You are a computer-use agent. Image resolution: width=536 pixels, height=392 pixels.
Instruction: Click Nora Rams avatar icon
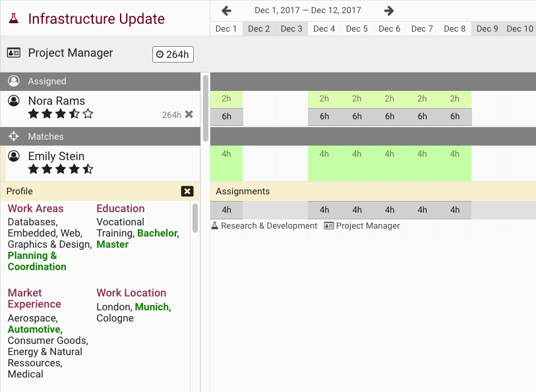pyautogui.click(x=14, y=101)
